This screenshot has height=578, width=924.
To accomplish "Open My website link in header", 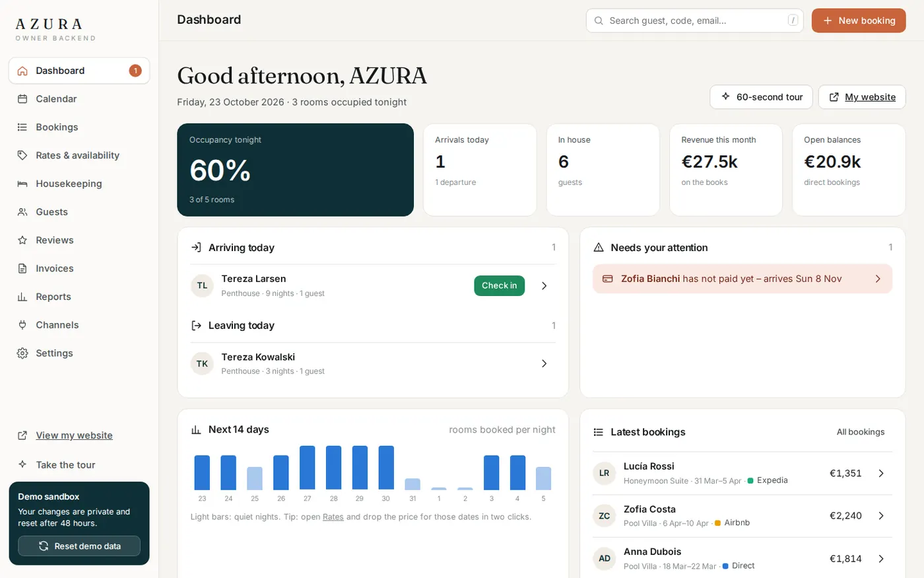I will tap(862, 97).
